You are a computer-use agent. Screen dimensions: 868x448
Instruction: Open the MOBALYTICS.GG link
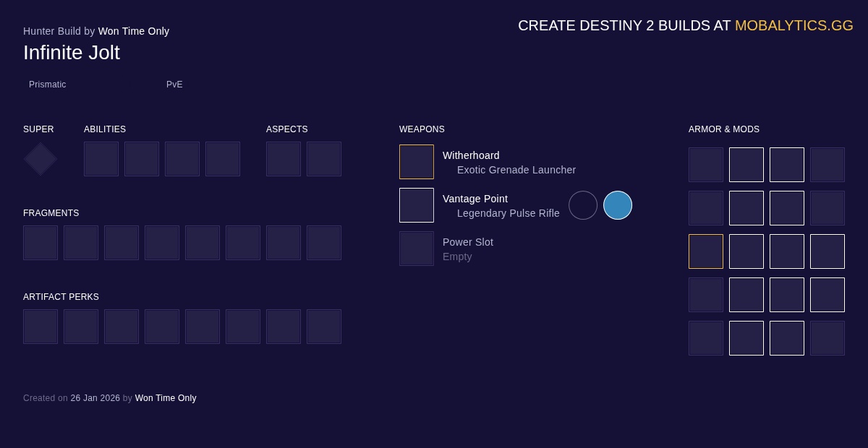pos(793,25)
